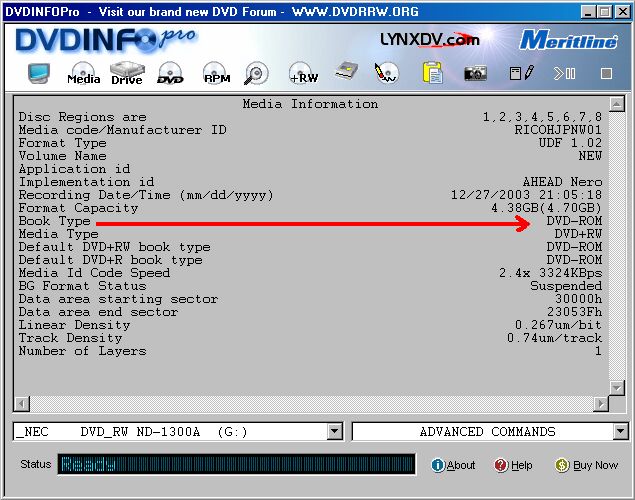This screenshot has height=500, width=635.
Task: Click the vertical scrollbar up arrow
Action: (x=616, y=104)
